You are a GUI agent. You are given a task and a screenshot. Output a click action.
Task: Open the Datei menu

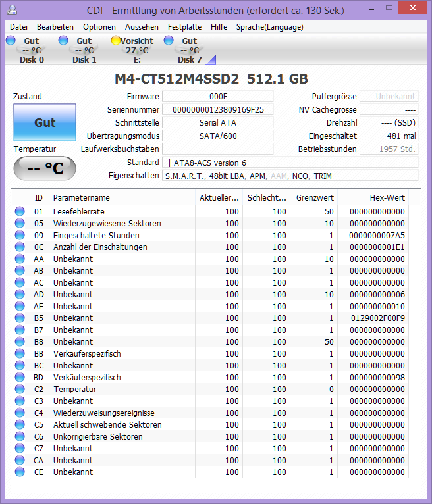pos(18,27)
